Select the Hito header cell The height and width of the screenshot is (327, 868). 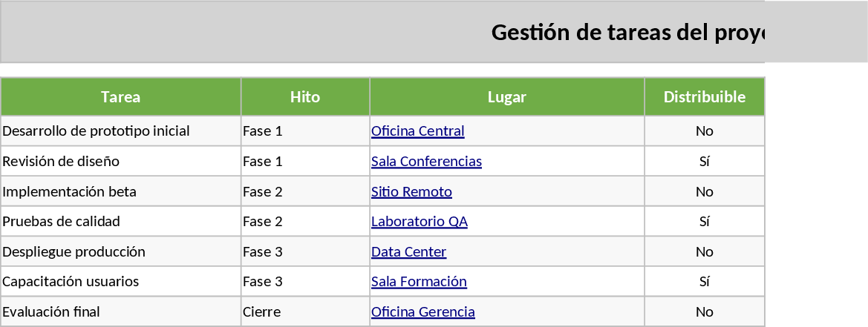click(x=305, y=97)
